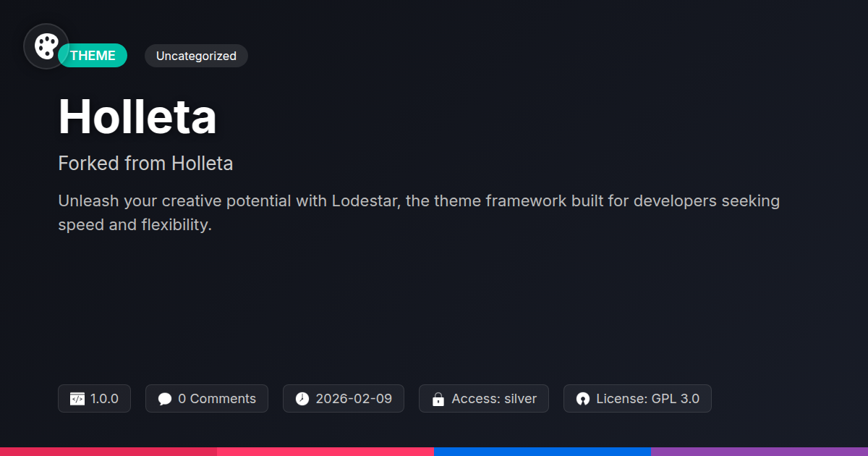Screen dimensions: 868x456
Task: Click the pink color bar segment
Action: click(x=325, y=451)
